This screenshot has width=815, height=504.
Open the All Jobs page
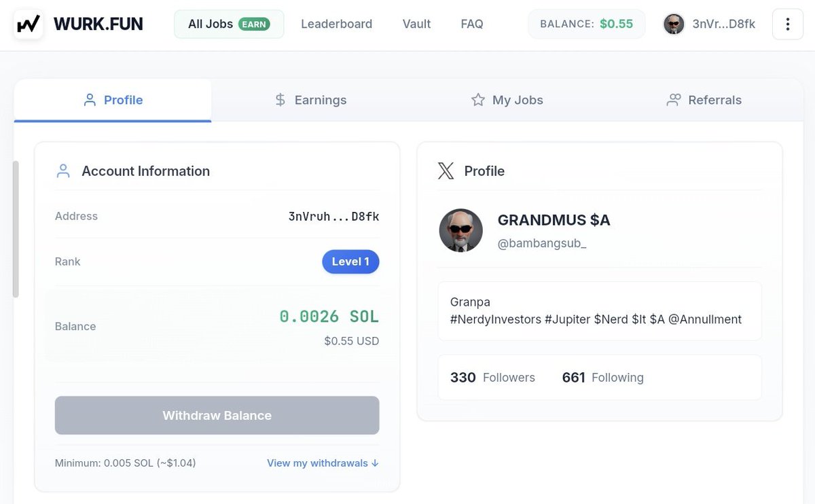tap(229, 24)
